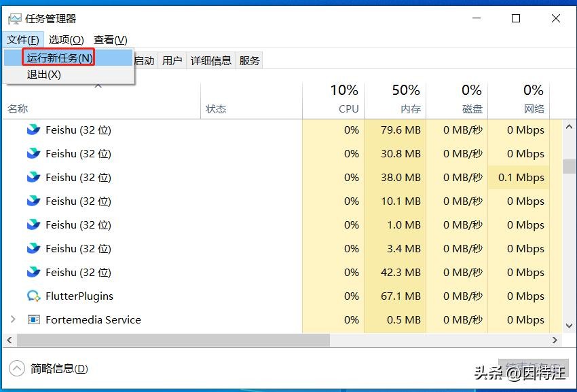Open the 查看(V) menu

[111, 40]
